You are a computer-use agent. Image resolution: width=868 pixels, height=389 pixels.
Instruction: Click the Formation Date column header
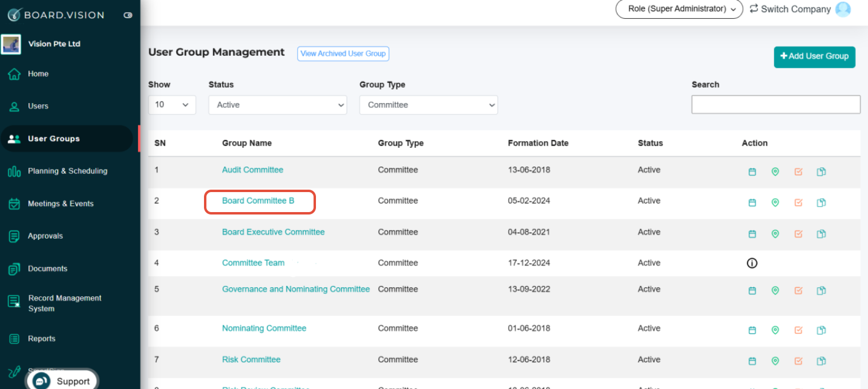point(538,143)
